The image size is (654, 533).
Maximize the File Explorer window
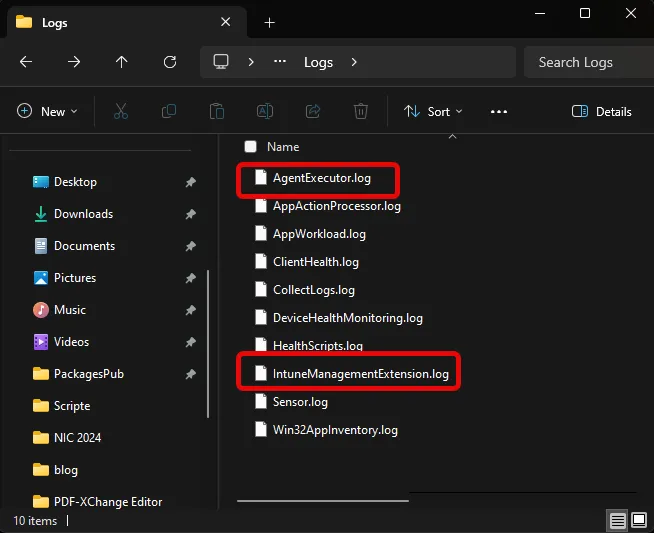point(585,13)
